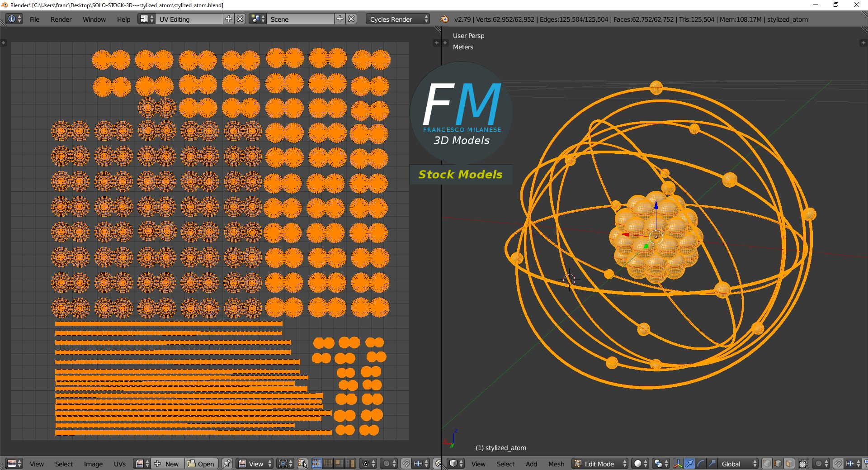Open the Help menu
The image size is (868, 470).
pyautogui.click(x=123, y=19)
